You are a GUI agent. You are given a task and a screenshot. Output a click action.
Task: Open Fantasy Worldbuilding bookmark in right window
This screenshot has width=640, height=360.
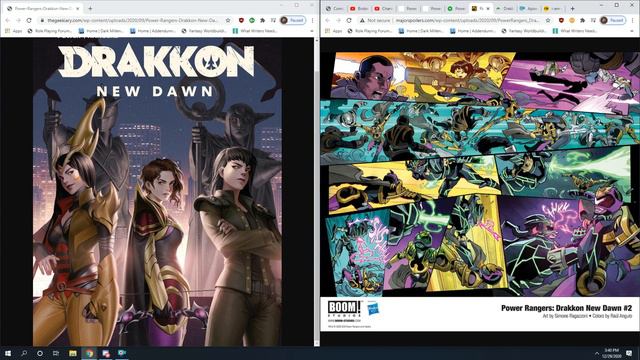[x=524, y=31]
